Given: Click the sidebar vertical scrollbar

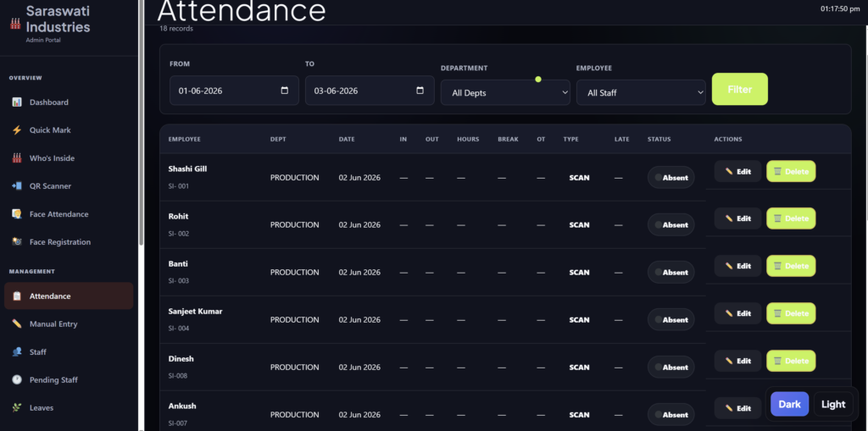Looking at the screenshot, I should coord(142,122).
